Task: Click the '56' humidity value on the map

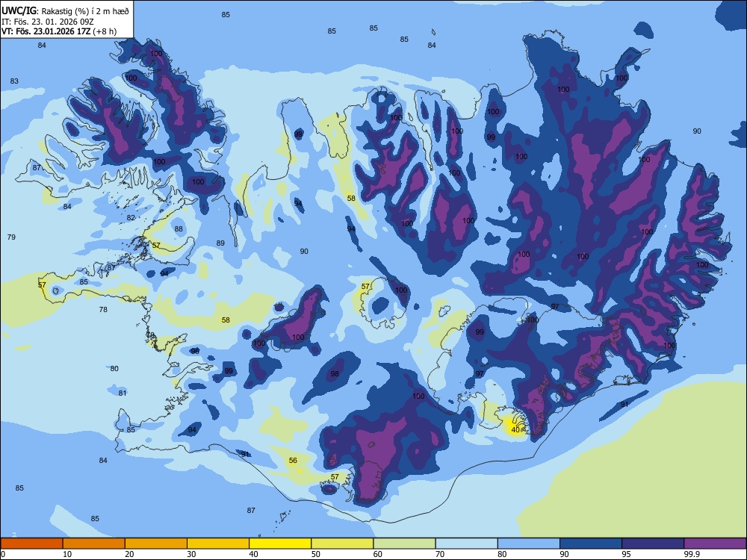Action: point(293,461)
